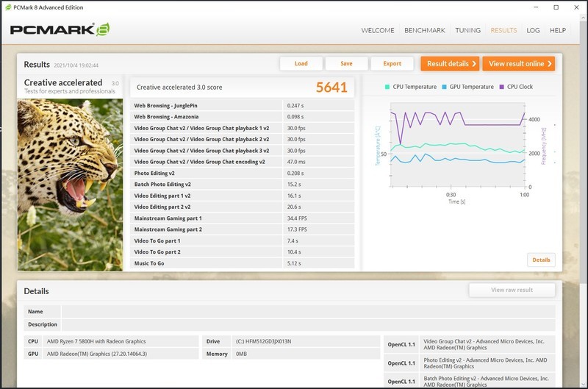Click Details button below the chart
This screenshot has height=389, width=588.
541,260
